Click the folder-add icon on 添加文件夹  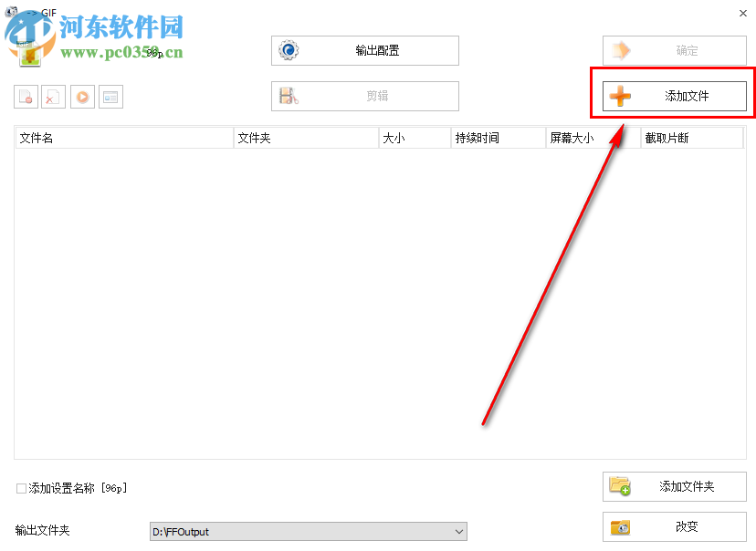click(x=620, y=486)
